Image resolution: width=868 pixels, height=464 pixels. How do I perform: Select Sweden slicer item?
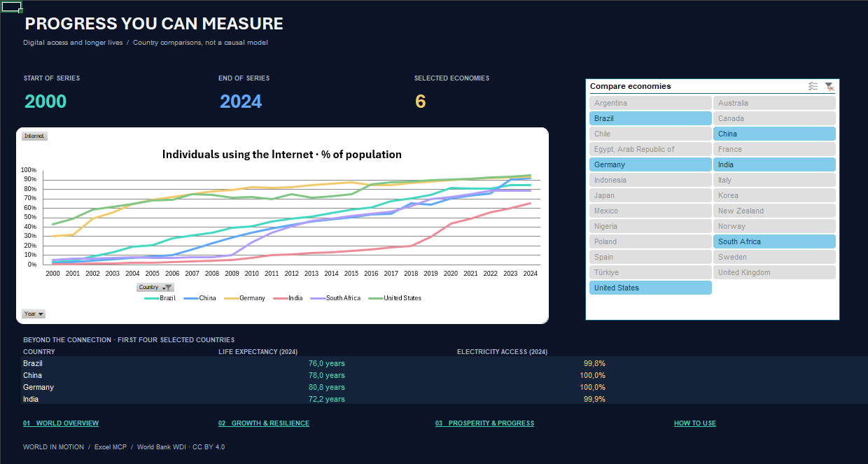(774, 257)
